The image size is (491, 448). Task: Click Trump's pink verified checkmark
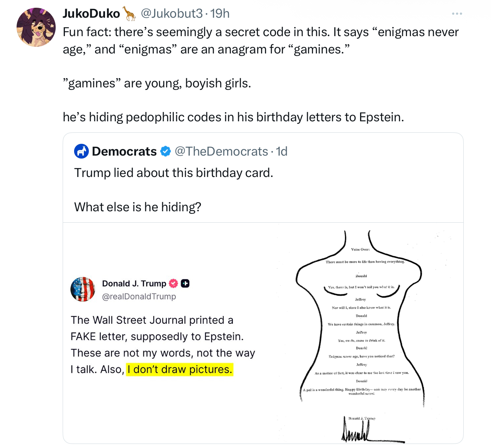tap(173, 283)
